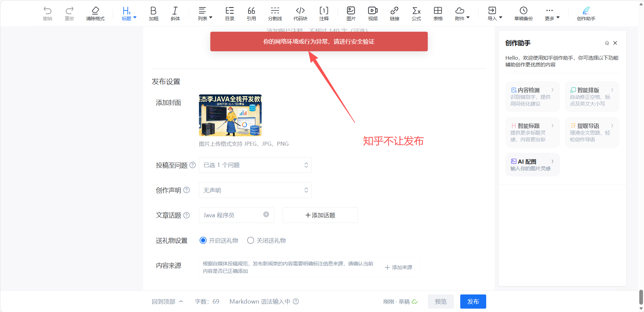
Task: Click the 添加话题 button
Action: pyautogui.click(x=320, y=215)
